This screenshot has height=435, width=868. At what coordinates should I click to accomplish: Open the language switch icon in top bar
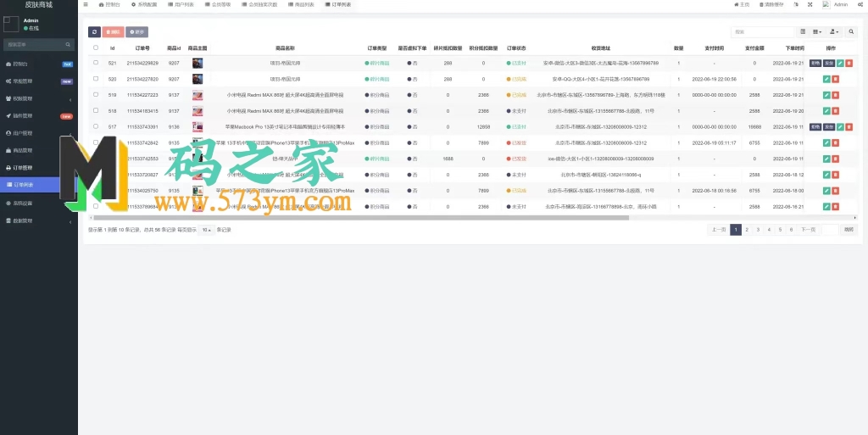pos(796,4)
